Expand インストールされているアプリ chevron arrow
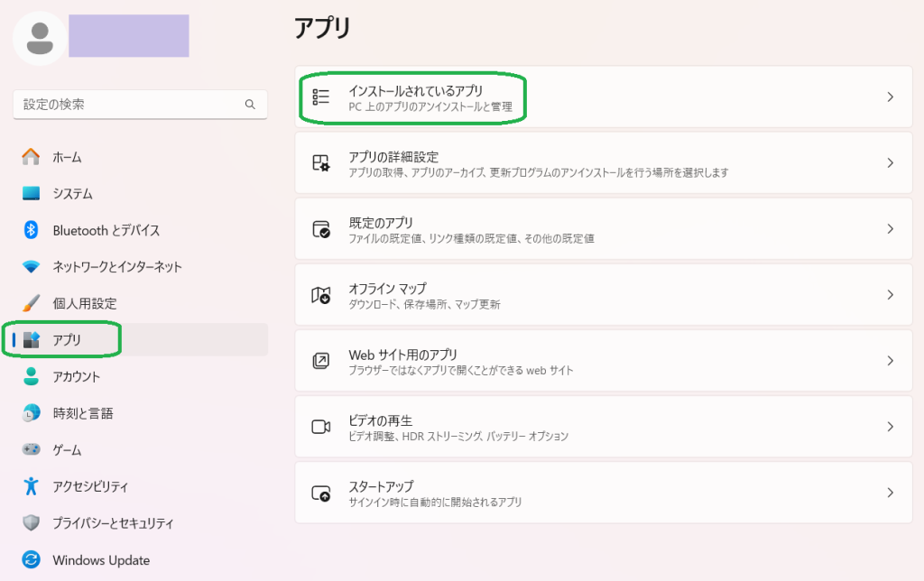924x581 pixels. 890,97
